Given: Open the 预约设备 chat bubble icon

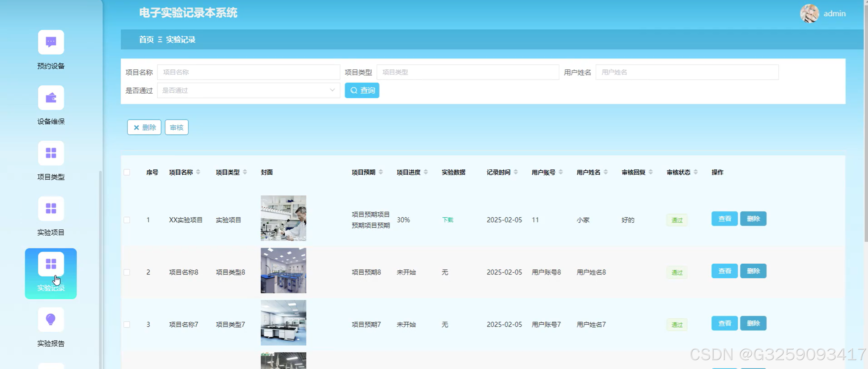Looking at the screenshot, I should click(x=51, y=42).
